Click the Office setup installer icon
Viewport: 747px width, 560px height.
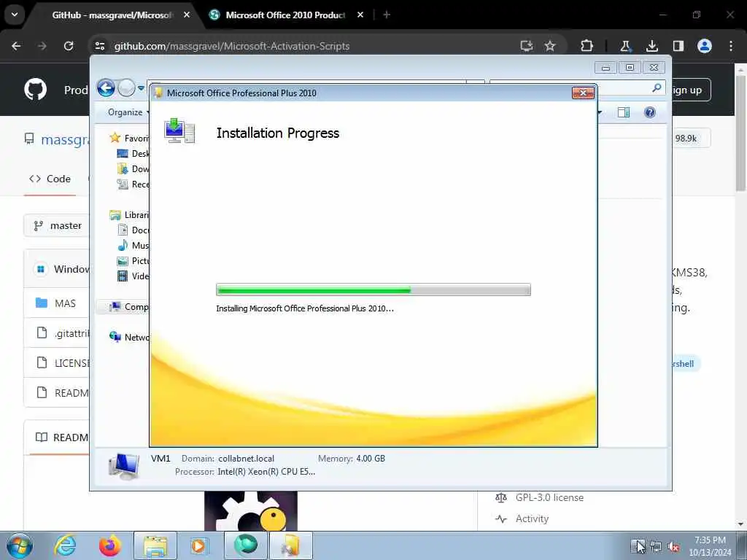click(179, 131)
